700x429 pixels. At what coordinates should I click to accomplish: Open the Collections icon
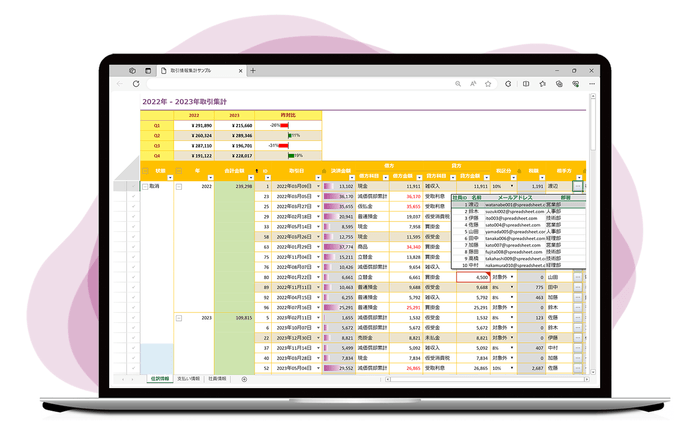tap(559, 83)
